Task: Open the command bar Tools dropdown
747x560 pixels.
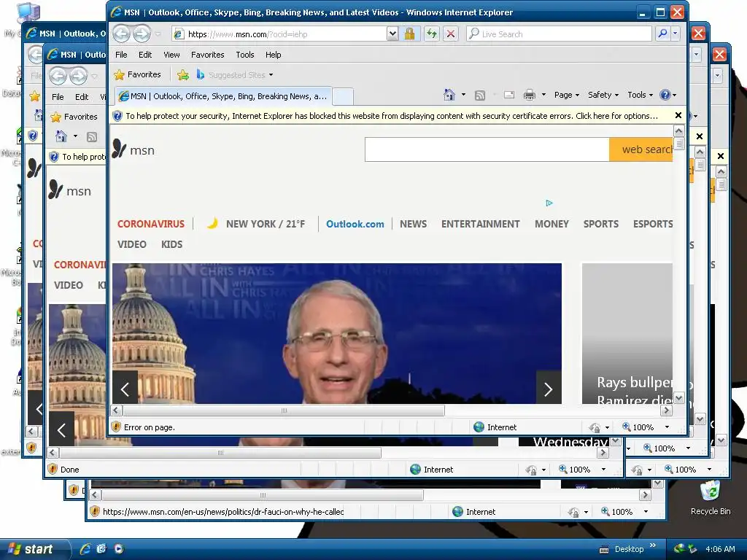Action: [640, 95]
